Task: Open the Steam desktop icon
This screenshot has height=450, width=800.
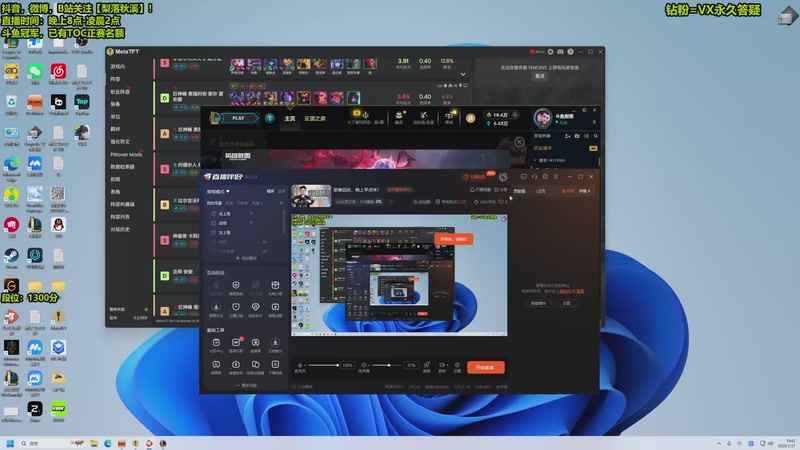Action: click(x=11, y=258)
